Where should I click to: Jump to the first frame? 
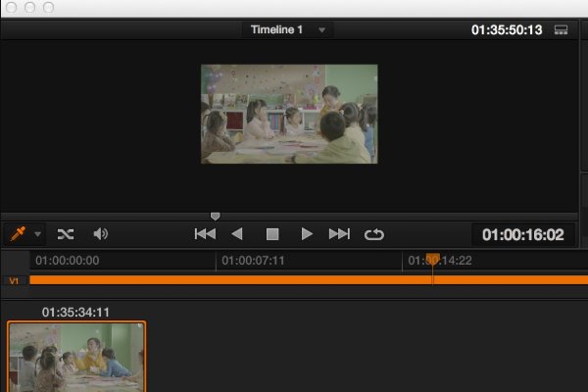pyautogui.click(x=205, y=234)
